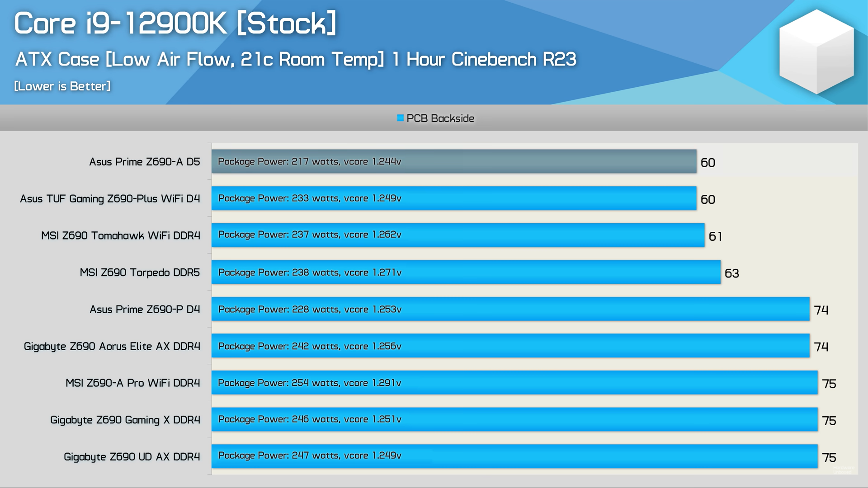
Task: Click the MSI Z690 Torpedo DDR5 label
Action: [x=140, y=272]
